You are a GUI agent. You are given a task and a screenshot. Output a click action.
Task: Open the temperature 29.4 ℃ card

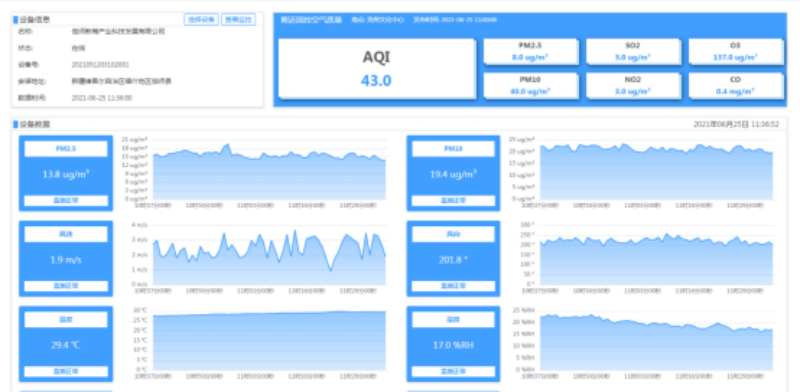point(66,344)
